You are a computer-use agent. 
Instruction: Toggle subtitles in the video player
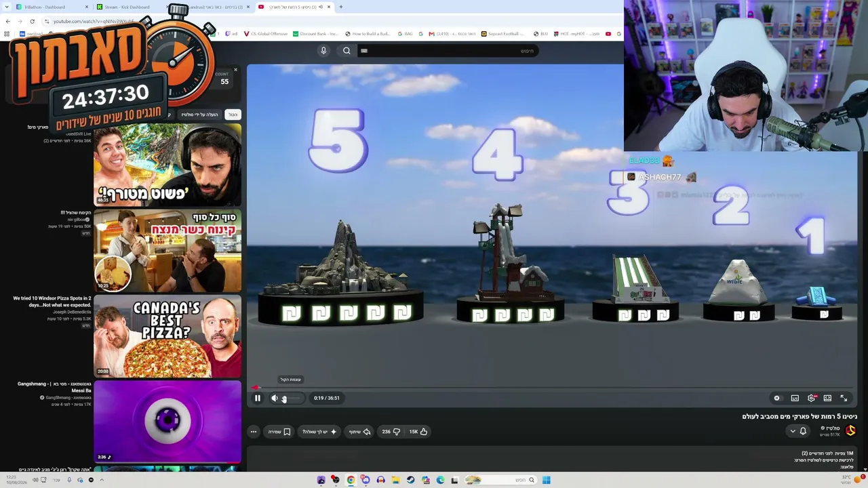point(795,399)
